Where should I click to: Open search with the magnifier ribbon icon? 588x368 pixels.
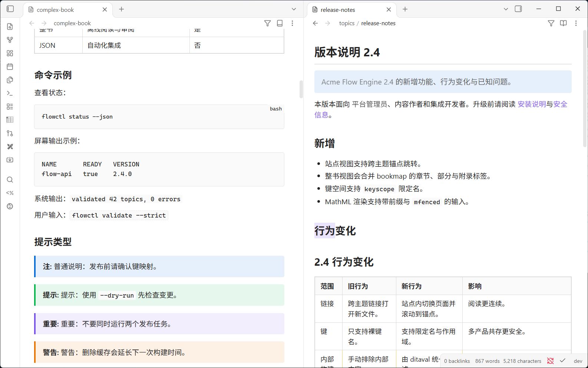point(10,180)
